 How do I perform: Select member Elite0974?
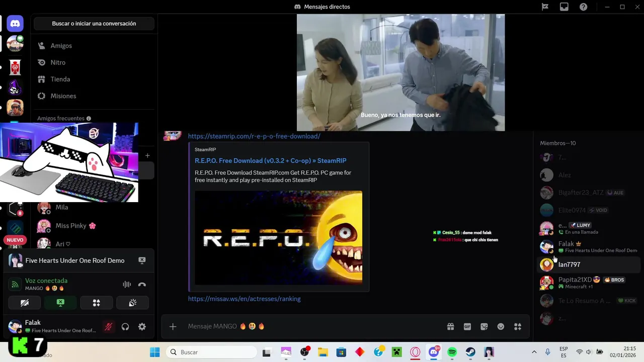coord(589,210)
